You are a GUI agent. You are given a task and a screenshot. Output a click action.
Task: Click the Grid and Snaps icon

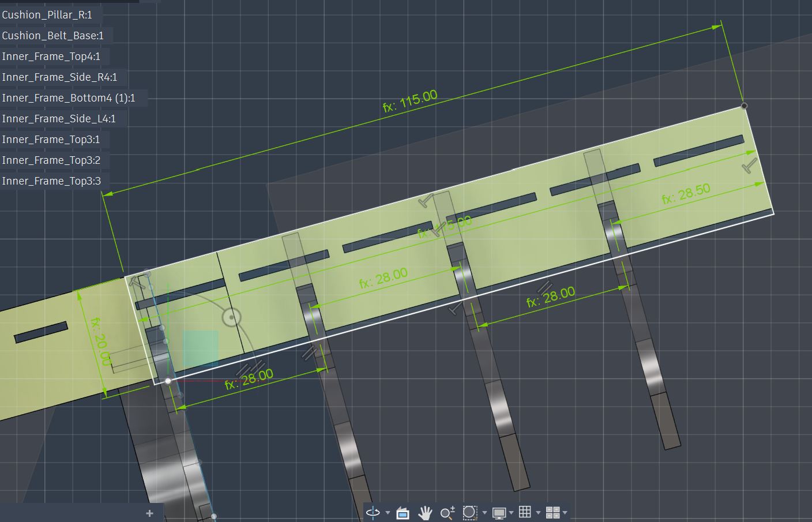coord(525,512)
